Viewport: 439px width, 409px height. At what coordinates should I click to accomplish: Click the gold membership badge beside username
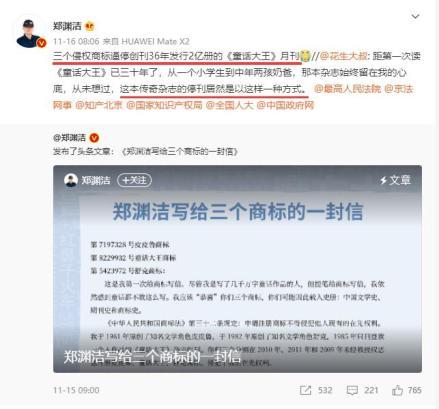pyautogui.click(x=90, y=26)
